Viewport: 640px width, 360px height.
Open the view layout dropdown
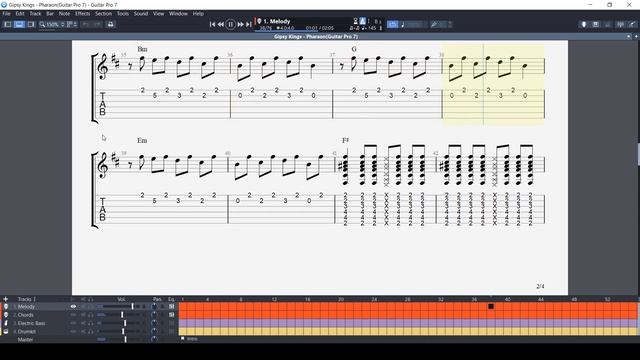tap(72, 24)
